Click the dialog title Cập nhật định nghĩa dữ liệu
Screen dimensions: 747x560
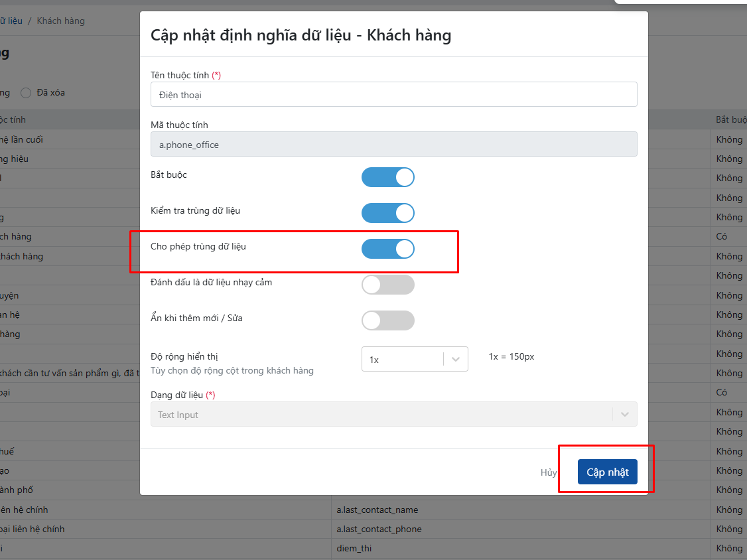tap(301, 35)
